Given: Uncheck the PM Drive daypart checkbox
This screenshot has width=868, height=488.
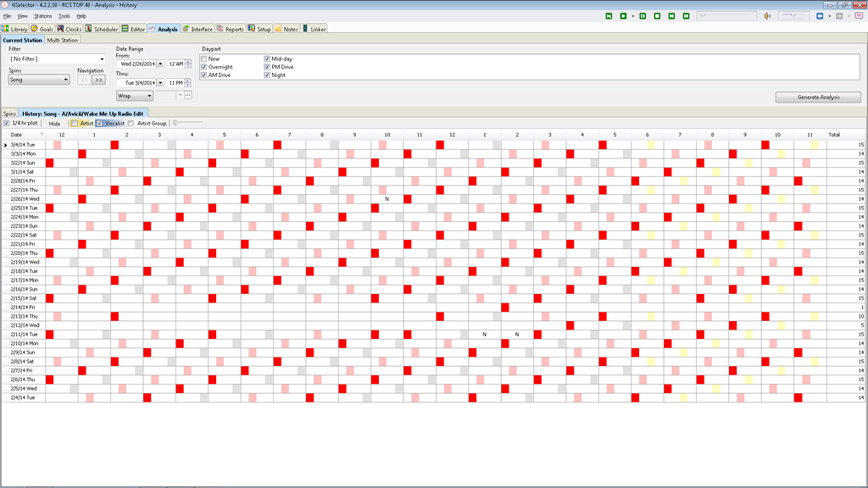Looking at the screenshot, I should point(267,67).
